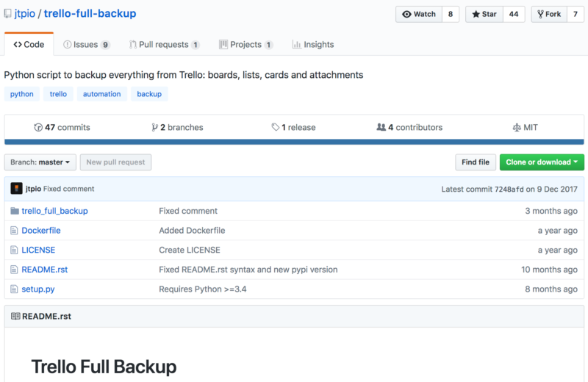
Task: Open the setup.py file
Action: pos(38,289)
